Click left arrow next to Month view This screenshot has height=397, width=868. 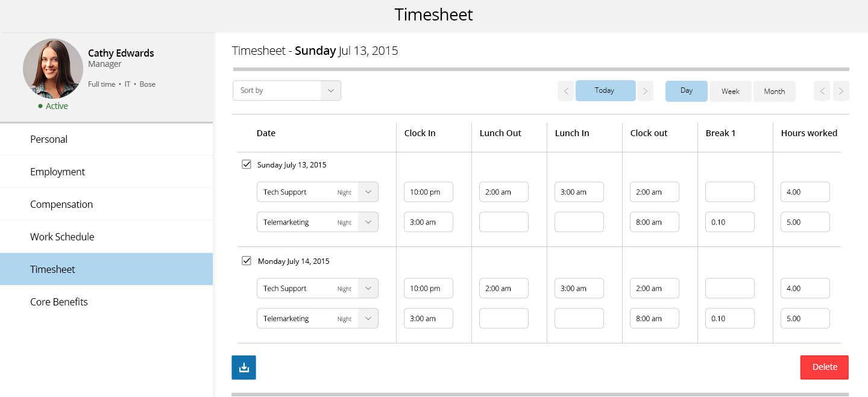pyautogui.click(x=822, y=91)
